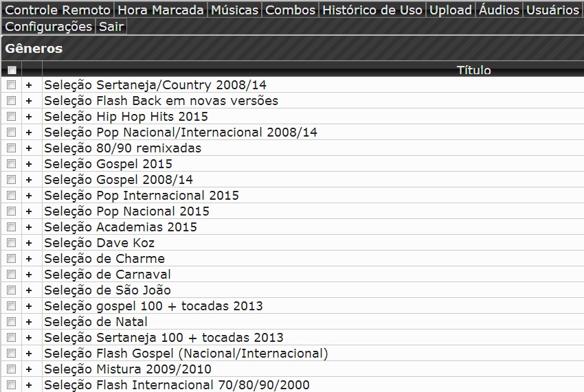This screenshot has height=392, width=584.
Task: Expand the Seleção Sertaneja/Country 2008/14 row
Action: [x=29, y=85]
